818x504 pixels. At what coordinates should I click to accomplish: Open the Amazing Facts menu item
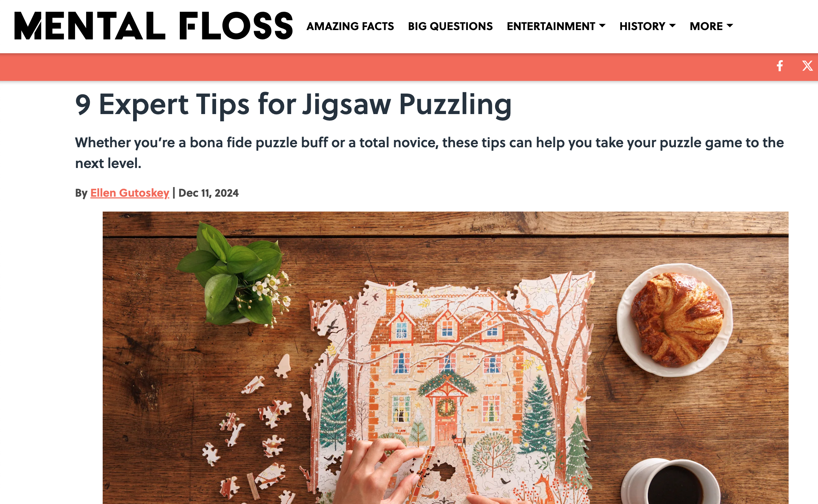point(350,26)
